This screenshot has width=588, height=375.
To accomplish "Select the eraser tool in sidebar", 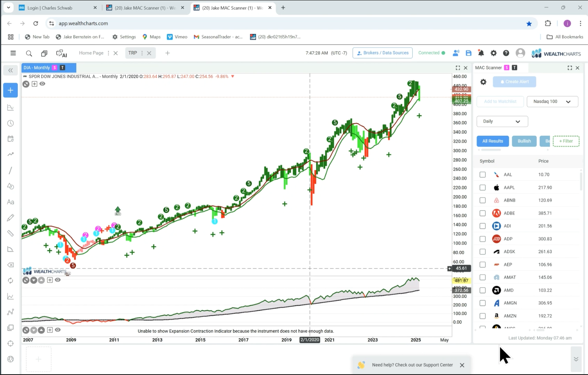I will pyautogui.click(x=10, y=265).
